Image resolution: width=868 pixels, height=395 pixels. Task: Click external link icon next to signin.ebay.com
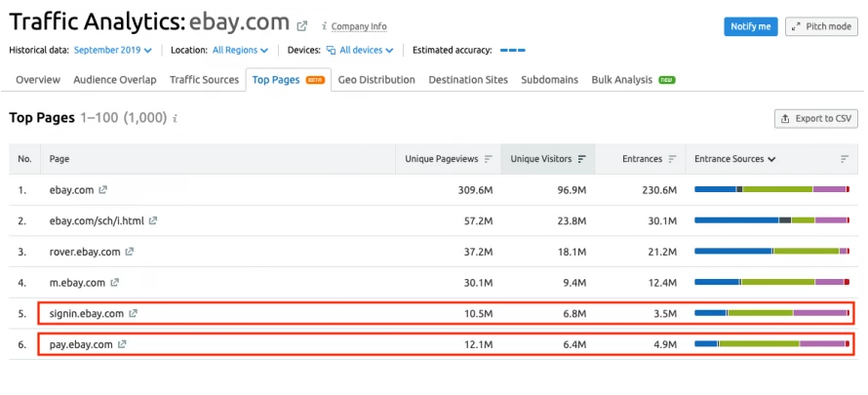coord(134,314)
